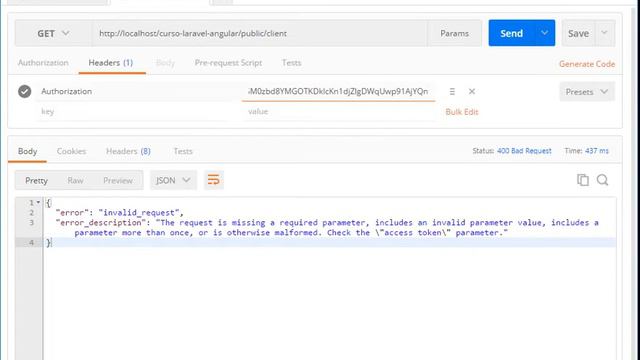Choose the Pretty view mode
This screenshot has height=360, width=640.
36,180
